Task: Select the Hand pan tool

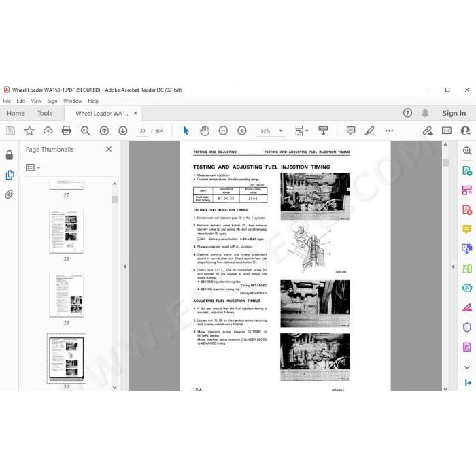Action: 205,131
